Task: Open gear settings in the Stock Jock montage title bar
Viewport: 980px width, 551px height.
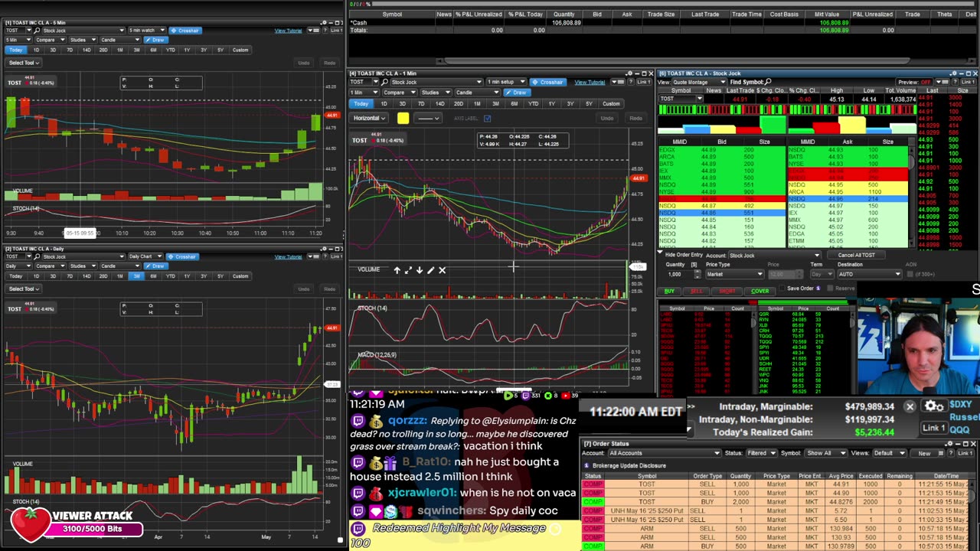Action: tap(954, 73)
